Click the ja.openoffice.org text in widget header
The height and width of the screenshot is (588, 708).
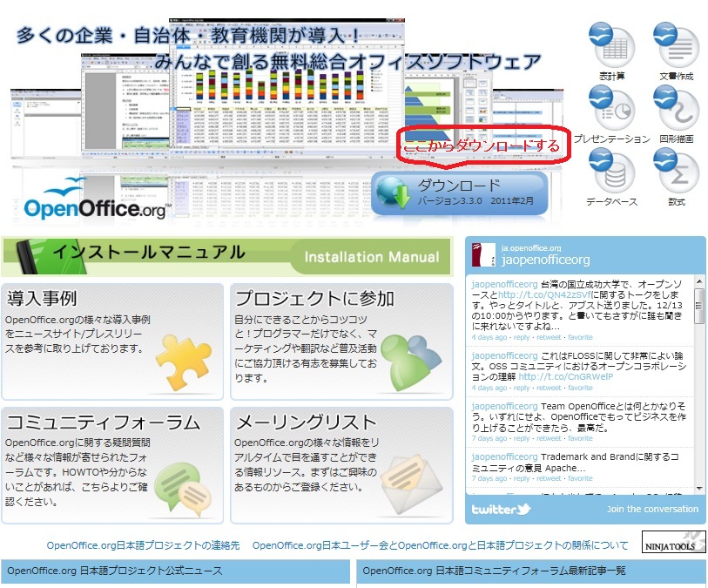[x=531, y=248]
